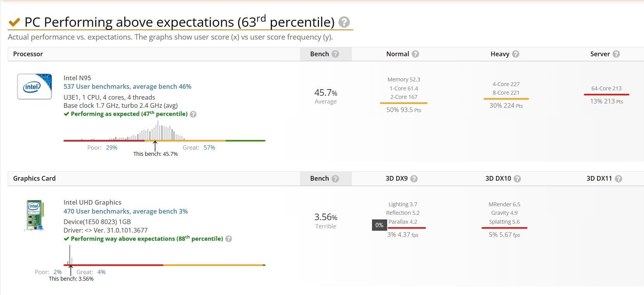644x295 pixels.
Task: Open Intel N95 537 User benchmarks link
Action: (x=127, y=86)
